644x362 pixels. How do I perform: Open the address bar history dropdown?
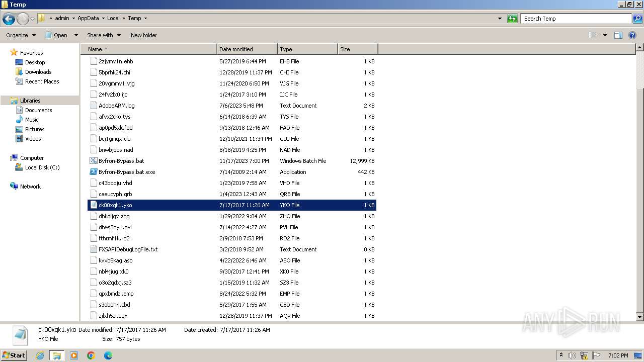pos(500,19)
